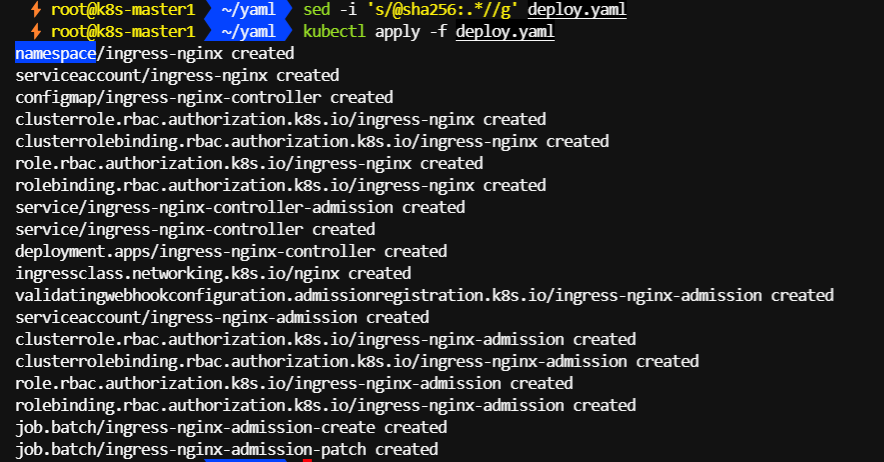Click the configmap/ingress-nginx-controller created line

point(204,97)
